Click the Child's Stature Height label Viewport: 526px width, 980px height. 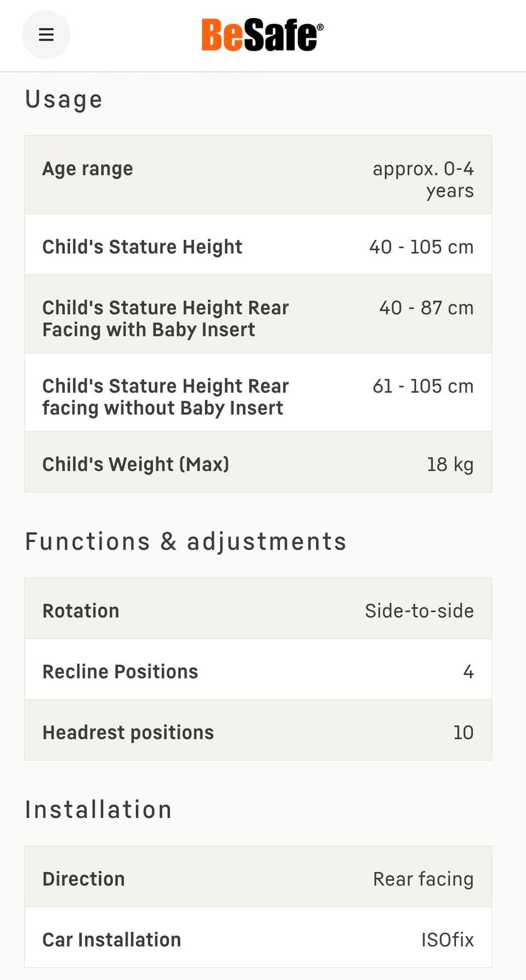pyautogui.click(x=142, y=247)
